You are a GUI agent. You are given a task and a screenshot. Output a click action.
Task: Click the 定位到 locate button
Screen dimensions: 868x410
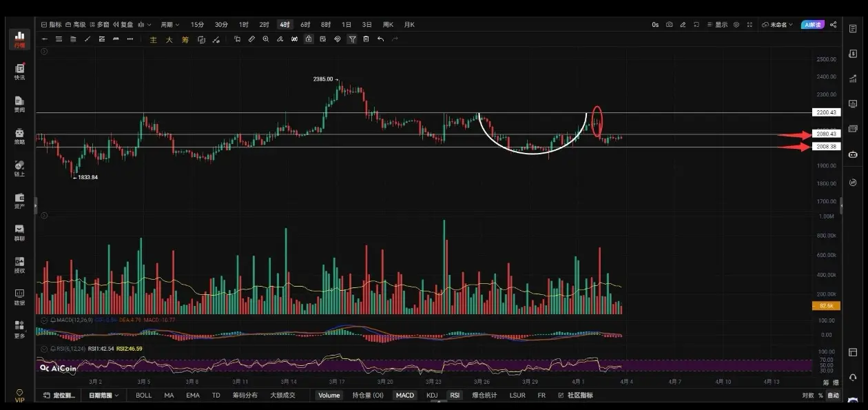coord(61,396)
